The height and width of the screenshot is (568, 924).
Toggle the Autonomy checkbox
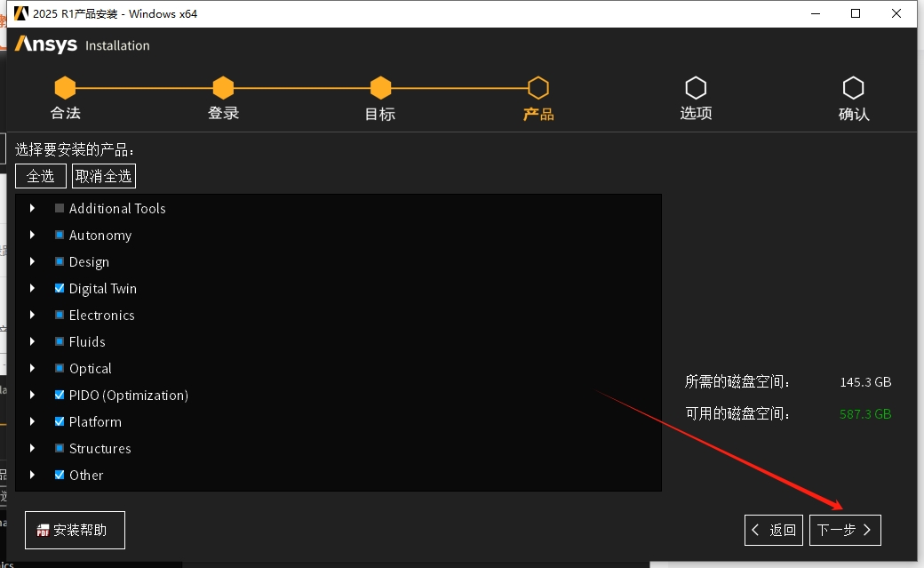coord(60,235)
